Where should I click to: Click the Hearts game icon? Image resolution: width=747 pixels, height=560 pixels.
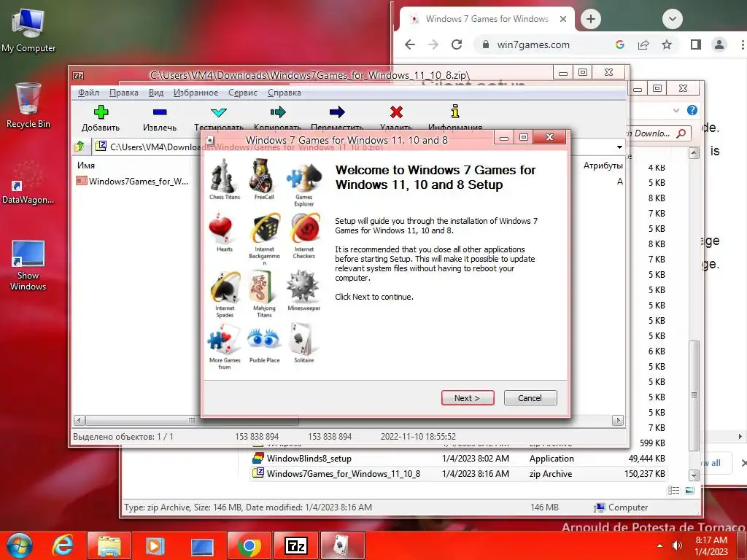(222, 228)
